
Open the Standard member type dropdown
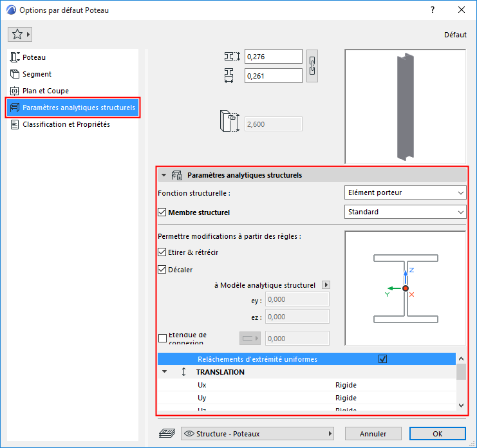pyautogui.click(x=405, y=212)
